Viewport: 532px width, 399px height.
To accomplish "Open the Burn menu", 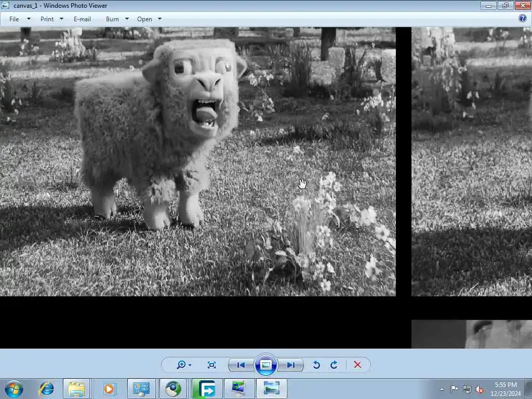I will pos(112,19).
